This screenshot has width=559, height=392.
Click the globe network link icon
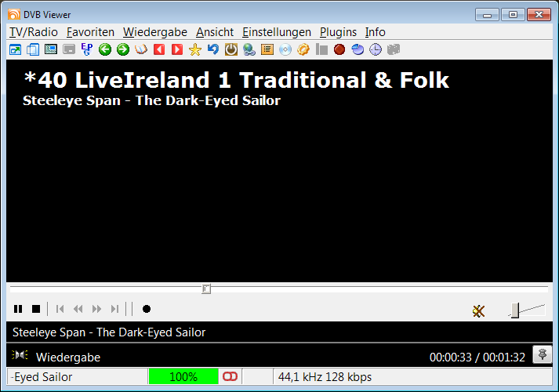249,49
